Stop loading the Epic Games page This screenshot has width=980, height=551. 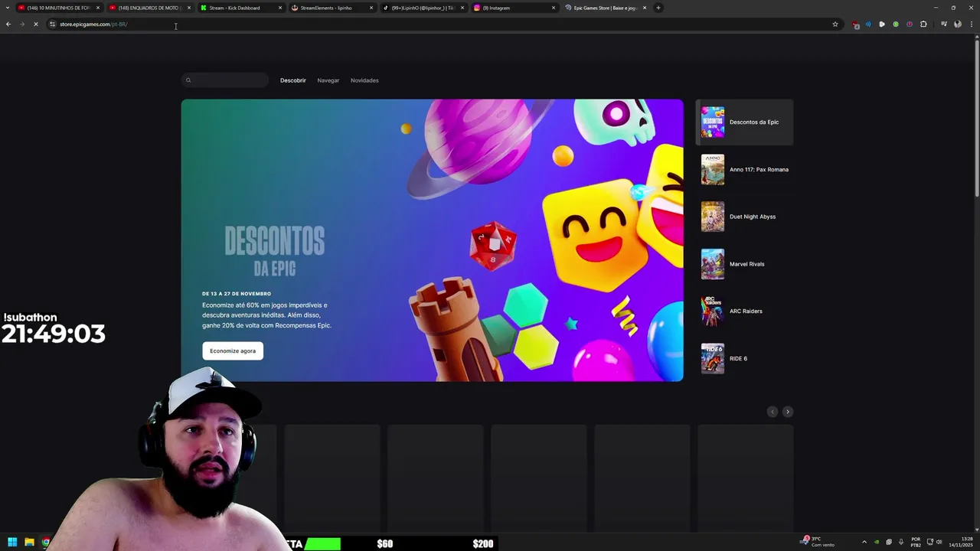pos(35,24)
